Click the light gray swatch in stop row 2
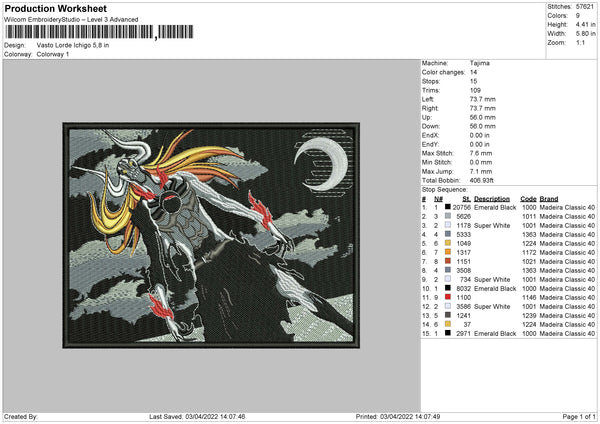This screenshot has width=600, height=424. tap(448, 216)
